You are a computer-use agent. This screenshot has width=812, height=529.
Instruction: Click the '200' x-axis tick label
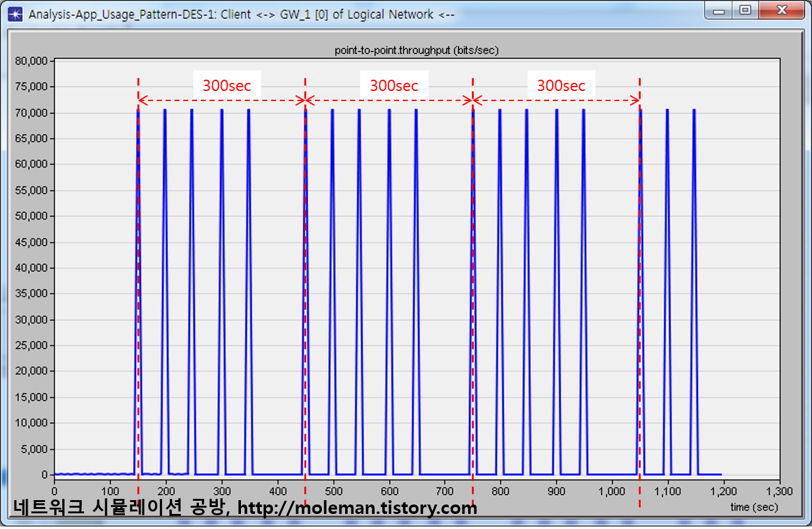166,491
